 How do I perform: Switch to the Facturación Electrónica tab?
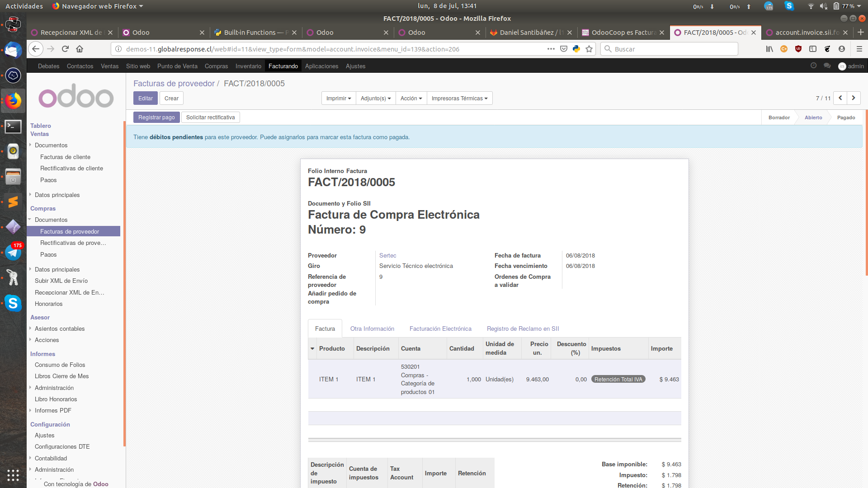pos(440,328)
